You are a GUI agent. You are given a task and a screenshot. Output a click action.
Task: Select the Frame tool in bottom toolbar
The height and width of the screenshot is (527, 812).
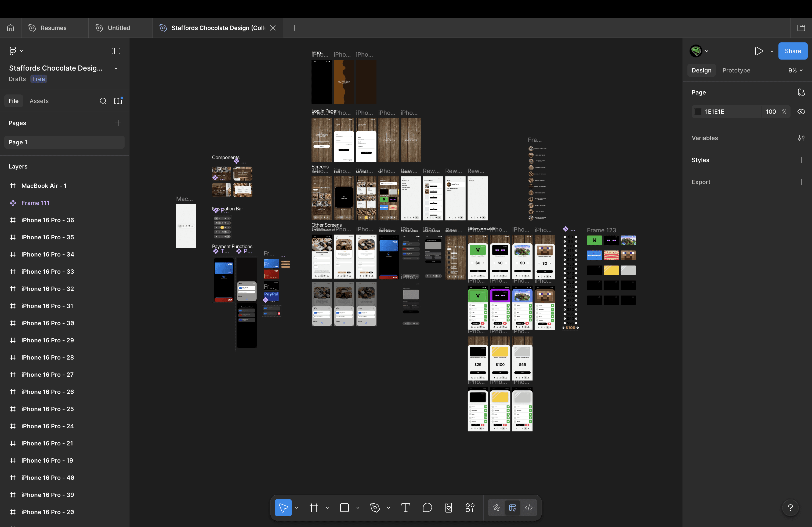(314, 508)
